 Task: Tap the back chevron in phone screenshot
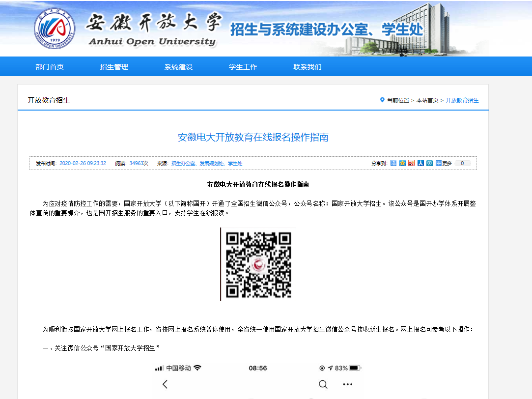(x=165, y=384)
